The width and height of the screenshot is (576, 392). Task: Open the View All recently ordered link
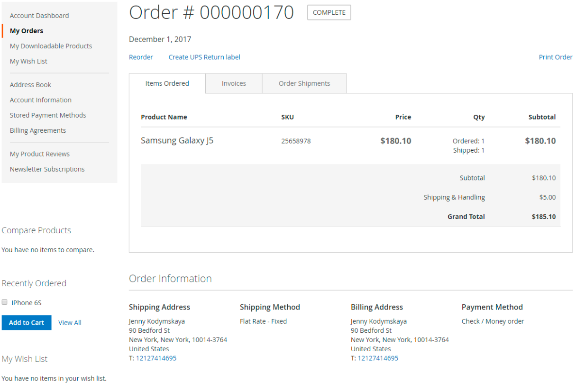[70, 323]
